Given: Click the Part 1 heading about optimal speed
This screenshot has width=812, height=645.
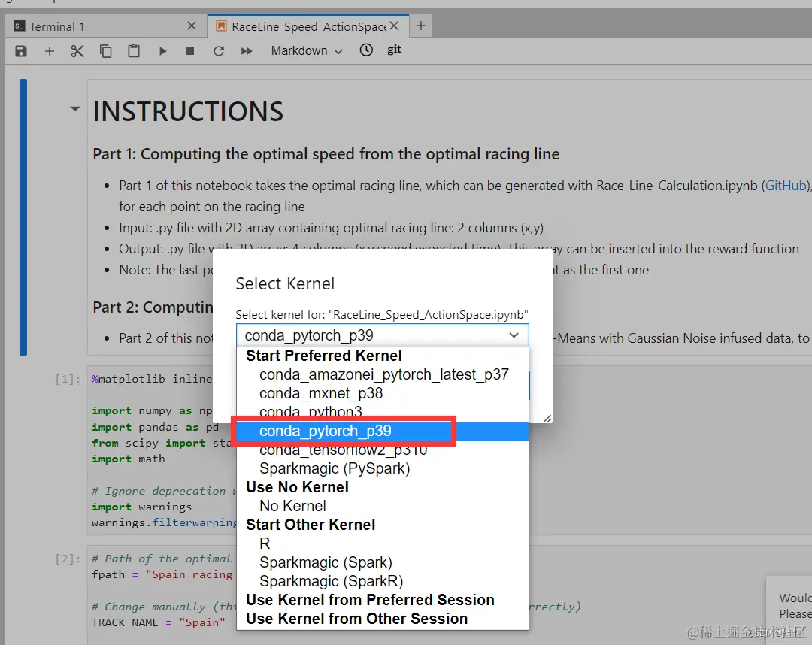Looking at the screenshot, I should (x=326, y=154).
